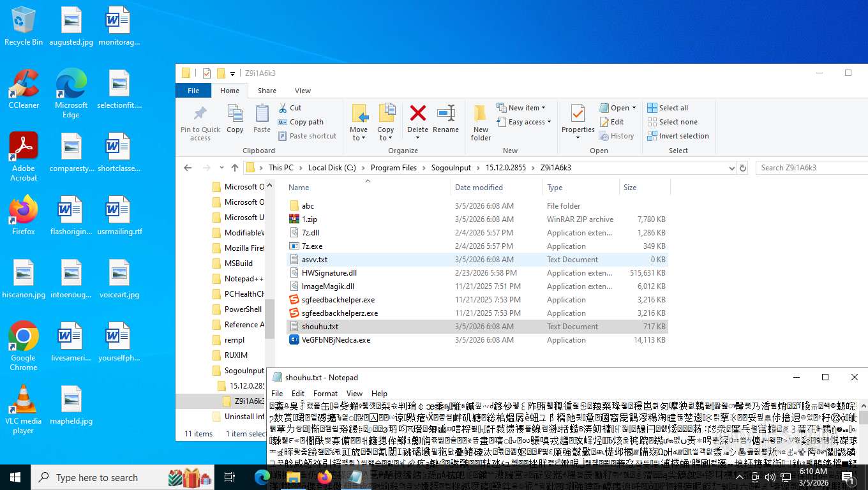Viewport: 868px width, 490px height.
Task: Click Pin to Quick access in ribbon
Action: click(200, 123)
